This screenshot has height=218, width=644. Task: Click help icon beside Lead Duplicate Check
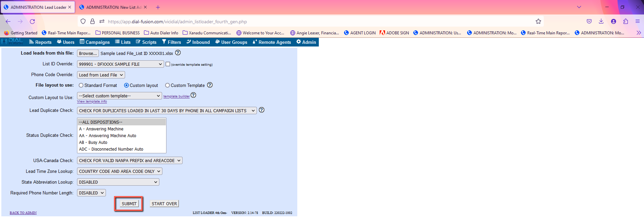point(262,110)
